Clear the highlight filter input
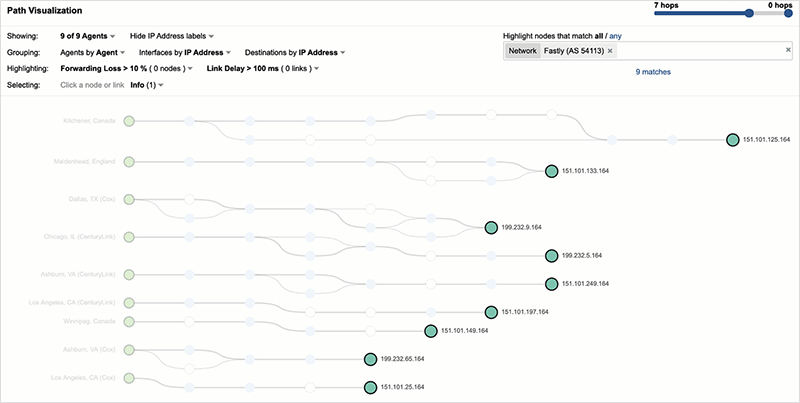 [x=789, y=50]
